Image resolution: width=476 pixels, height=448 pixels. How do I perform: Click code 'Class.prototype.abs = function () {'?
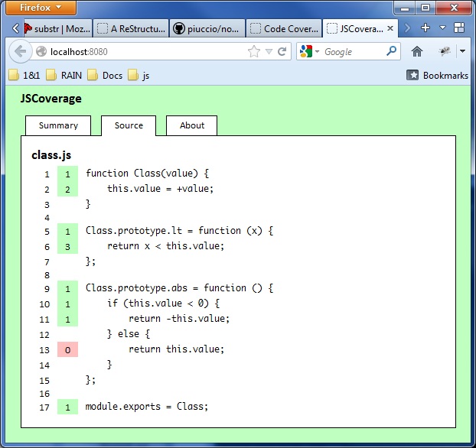tap(179, 288)
